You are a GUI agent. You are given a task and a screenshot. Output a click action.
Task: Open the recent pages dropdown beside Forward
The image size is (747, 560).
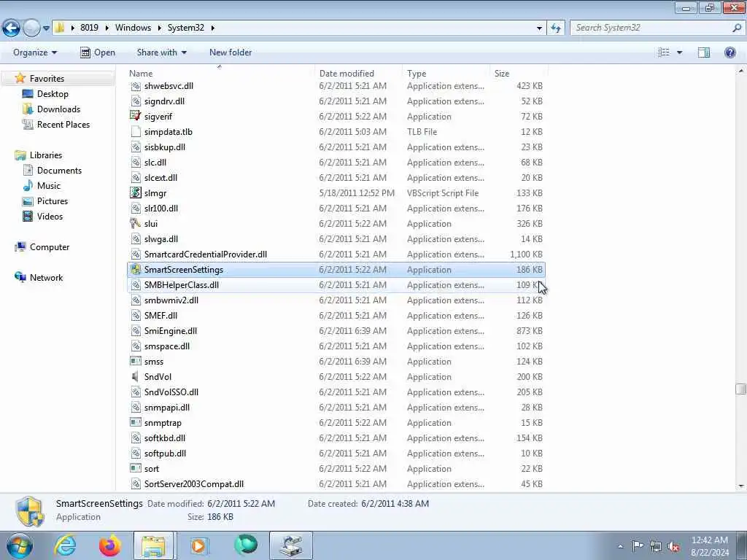46,28
